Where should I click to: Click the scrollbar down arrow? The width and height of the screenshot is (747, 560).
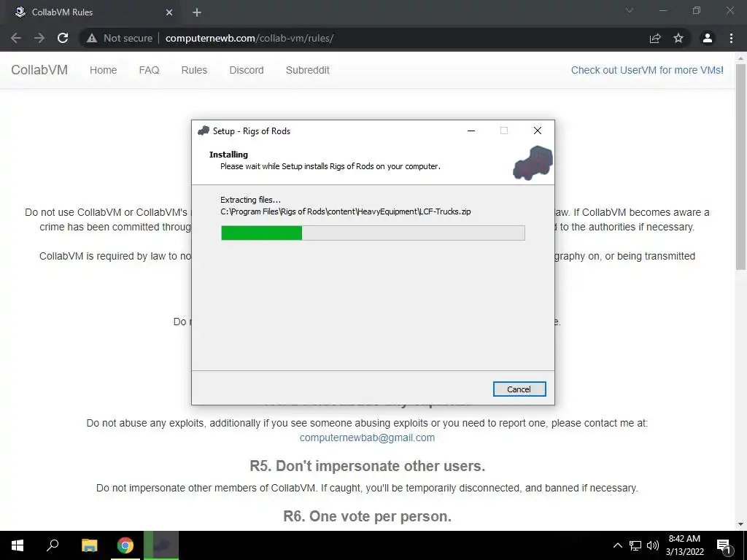coord(740,524)
